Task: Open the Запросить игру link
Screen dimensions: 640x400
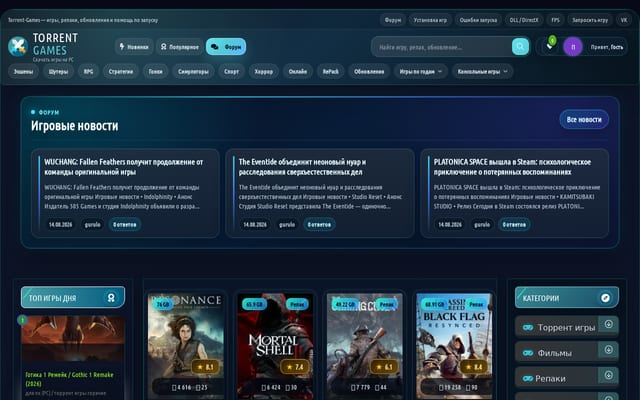Action: [x=590, y=20]
